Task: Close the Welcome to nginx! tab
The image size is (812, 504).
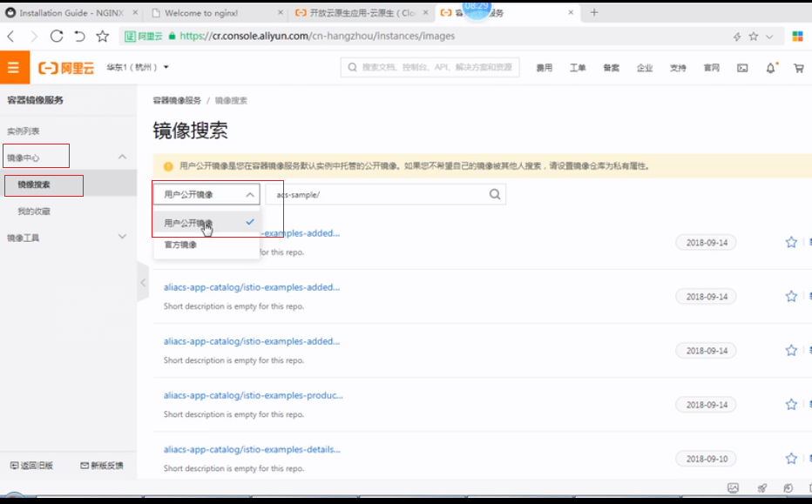Action: coord(281,12)
